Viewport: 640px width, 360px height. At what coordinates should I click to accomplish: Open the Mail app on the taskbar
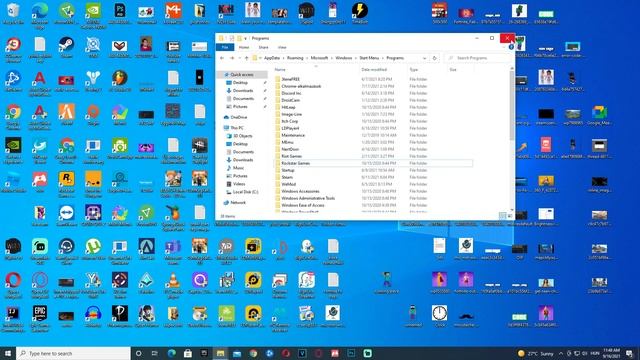237,353
